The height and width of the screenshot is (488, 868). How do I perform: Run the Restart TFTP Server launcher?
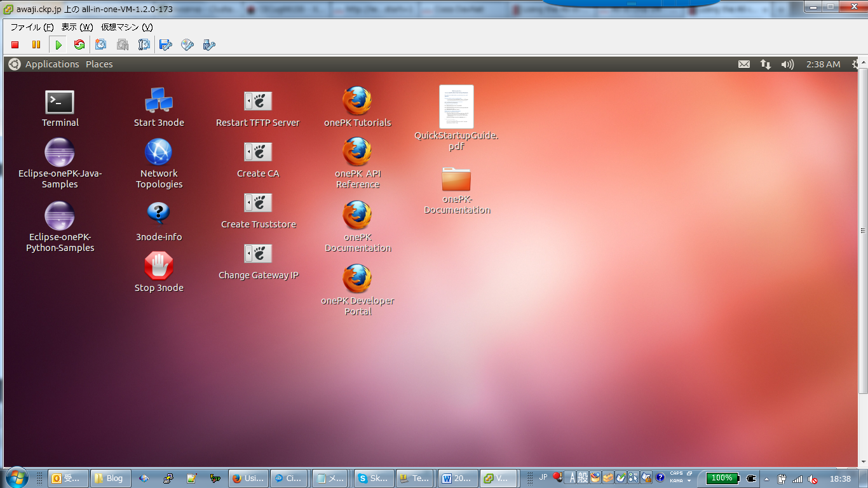pyautogui.click(x=258, y=101)
